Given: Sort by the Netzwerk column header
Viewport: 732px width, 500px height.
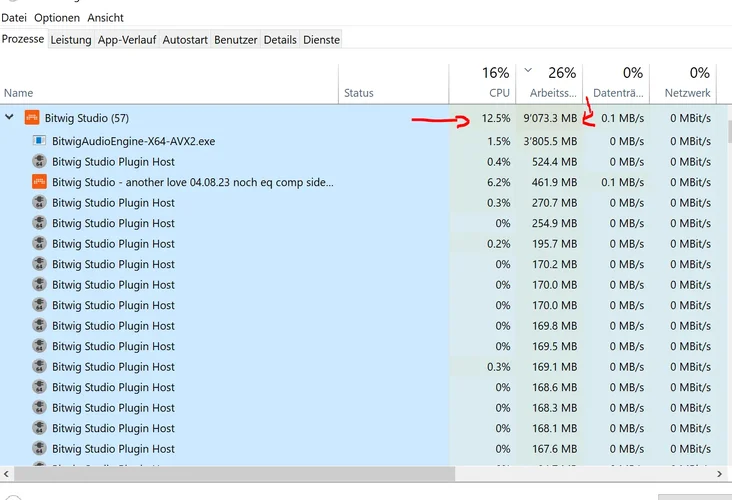Looking at the screenshot, I should point(683,84).
